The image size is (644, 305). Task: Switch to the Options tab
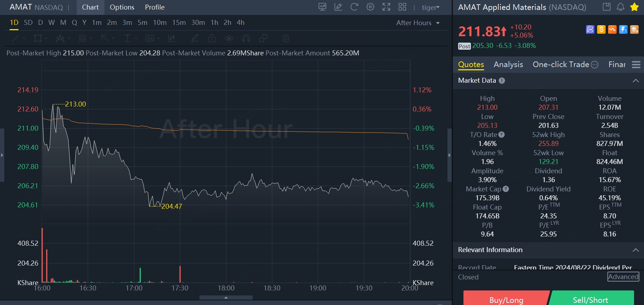[x=122, y=7]
